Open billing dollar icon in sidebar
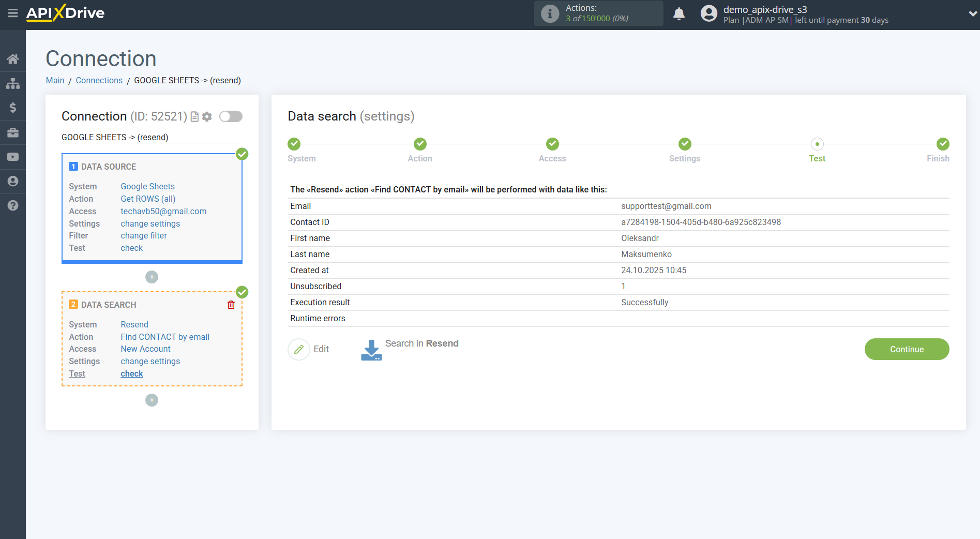 coord(13,108)
